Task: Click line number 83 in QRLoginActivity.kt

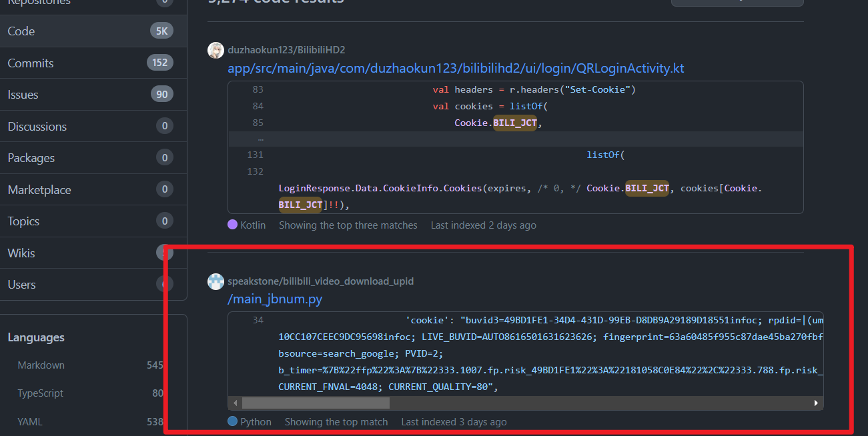Action: 258,89
